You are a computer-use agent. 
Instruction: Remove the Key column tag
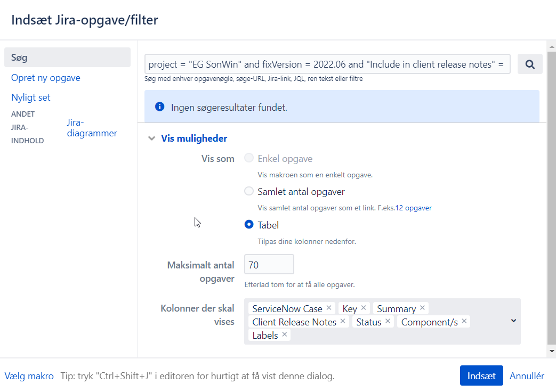[x=364, y=308]
